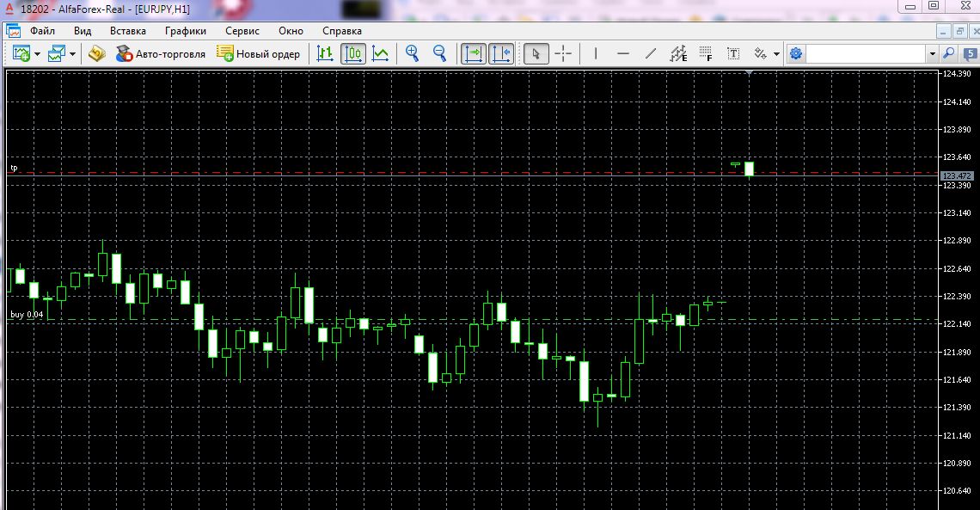The image size is (980, 510).
Task: Open the Справка menu
Action: click(x=342, y=31)
